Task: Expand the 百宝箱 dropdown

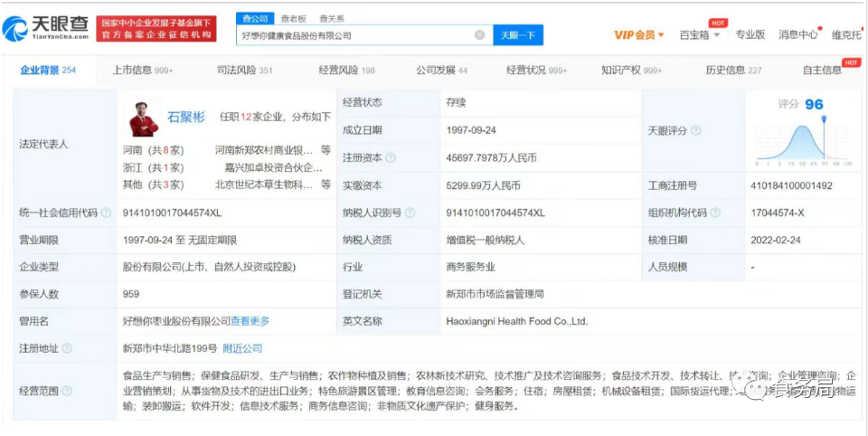Action: coord(700,35)
